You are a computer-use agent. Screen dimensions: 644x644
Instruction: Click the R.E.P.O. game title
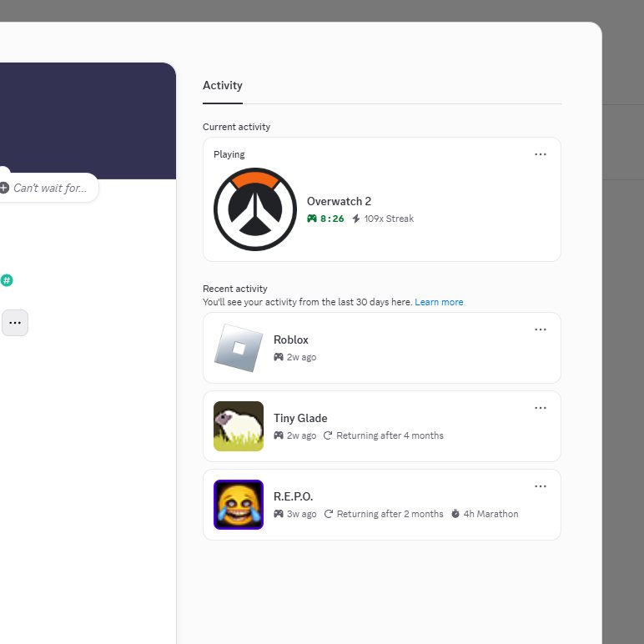point(294,496)
